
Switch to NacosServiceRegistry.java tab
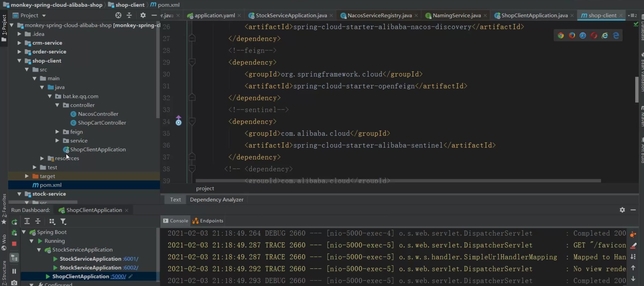379,15
